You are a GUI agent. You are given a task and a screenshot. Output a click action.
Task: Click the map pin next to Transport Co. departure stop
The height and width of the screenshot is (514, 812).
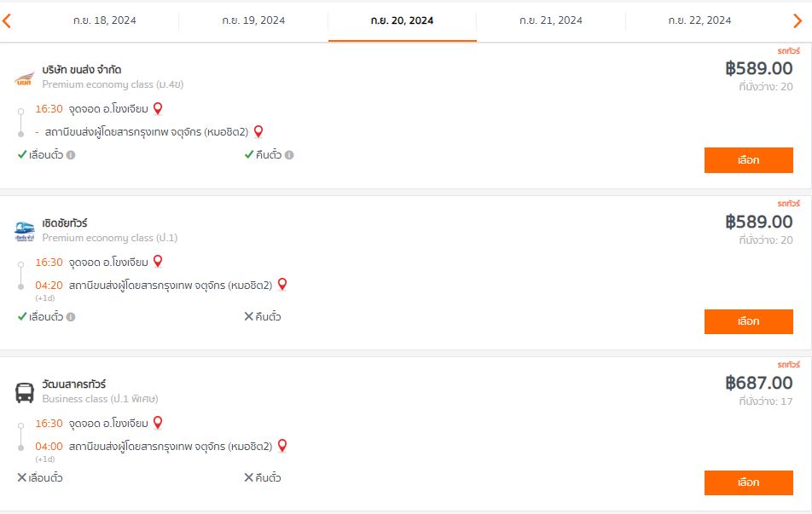click(x=158, y=108)
